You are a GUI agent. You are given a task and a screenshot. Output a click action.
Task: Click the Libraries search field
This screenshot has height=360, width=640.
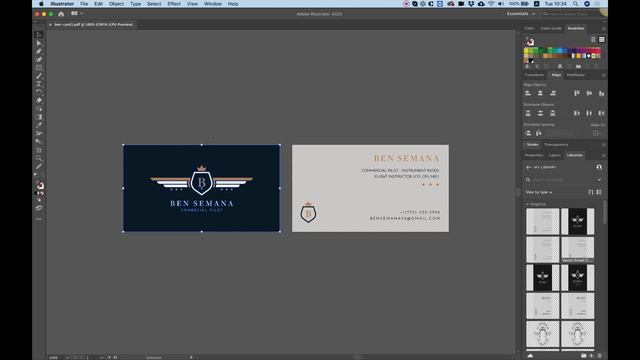pyautogui.click(x=561, y=180)
